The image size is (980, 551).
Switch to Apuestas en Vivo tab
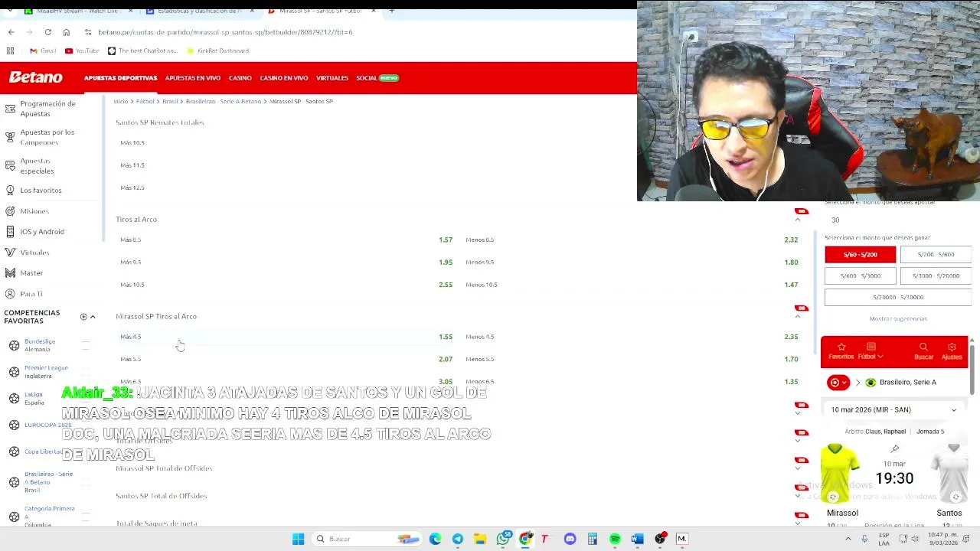(x=193, y=78)
